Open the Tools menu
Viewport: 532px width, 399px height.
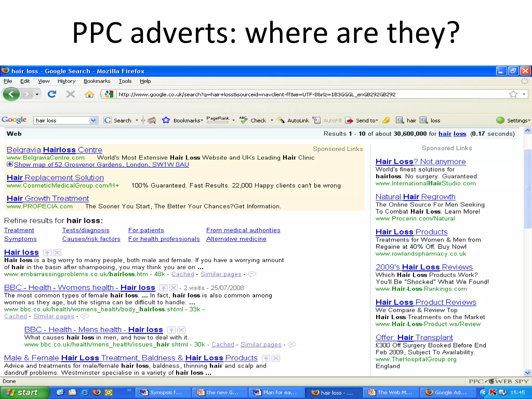coord(125,81)
